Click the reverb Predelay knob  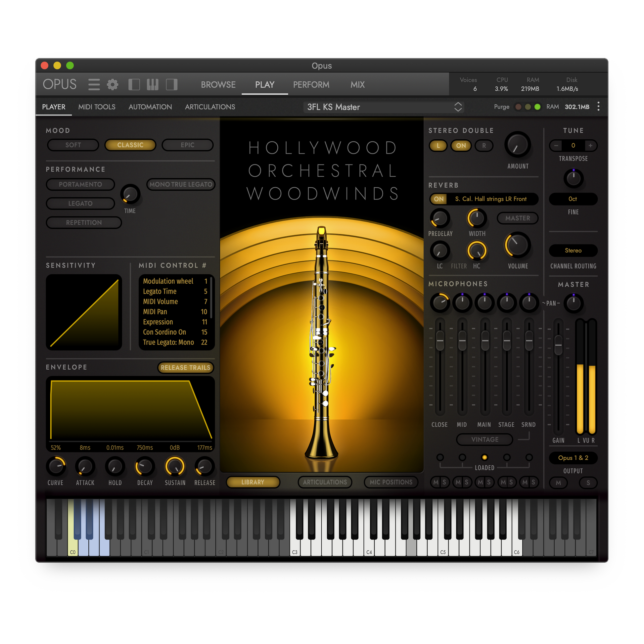pos(440,218)
